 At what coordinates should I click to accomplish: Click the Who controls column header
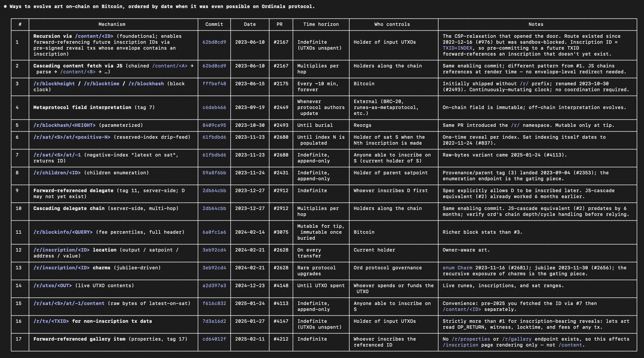392,24
